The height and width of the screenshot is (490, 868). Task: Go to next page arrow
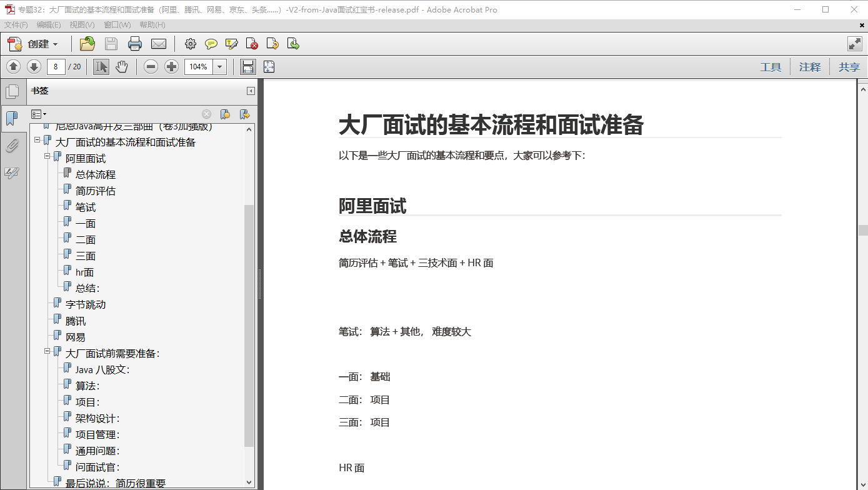point(34,66)
